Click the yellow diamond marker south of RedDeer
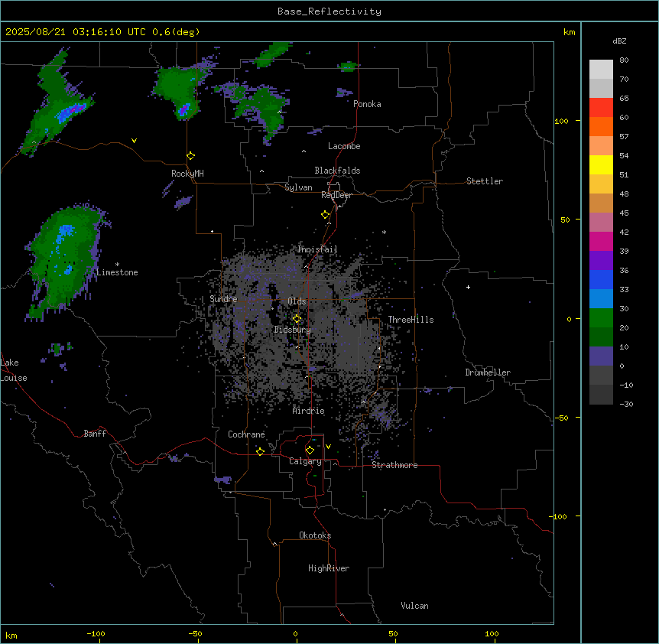 [x=326, y=215]
